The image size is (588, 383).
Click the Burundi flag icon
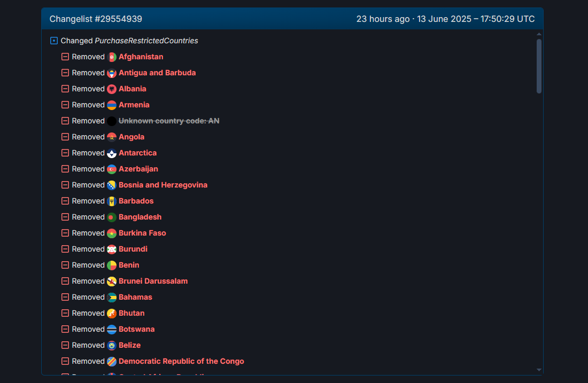point(112,249)
